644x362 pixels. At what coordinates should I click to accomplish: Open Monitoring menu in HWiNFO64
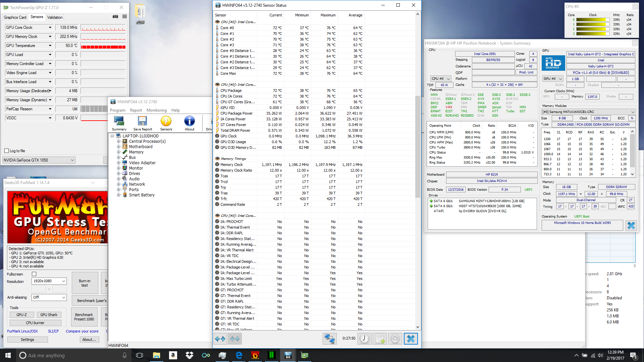point(156,110)
